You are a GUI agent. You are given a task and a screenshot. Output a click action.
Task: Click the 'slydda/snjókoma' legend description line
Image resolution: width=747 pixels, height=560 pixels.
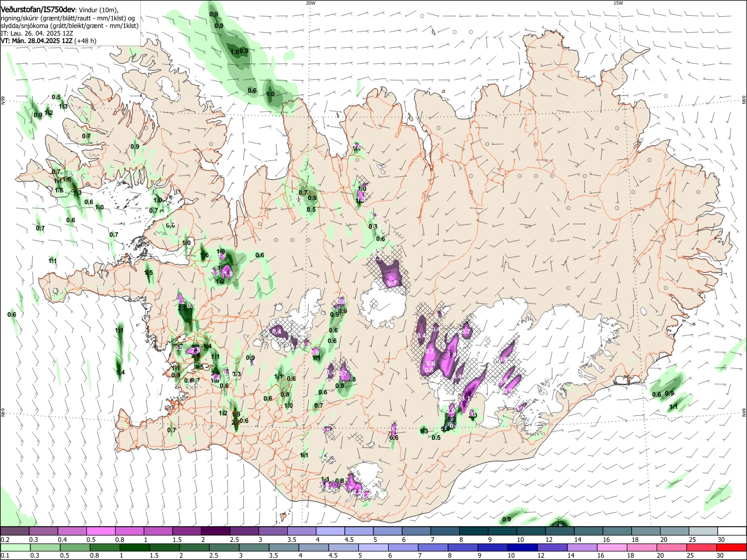(x=69, y=26)
